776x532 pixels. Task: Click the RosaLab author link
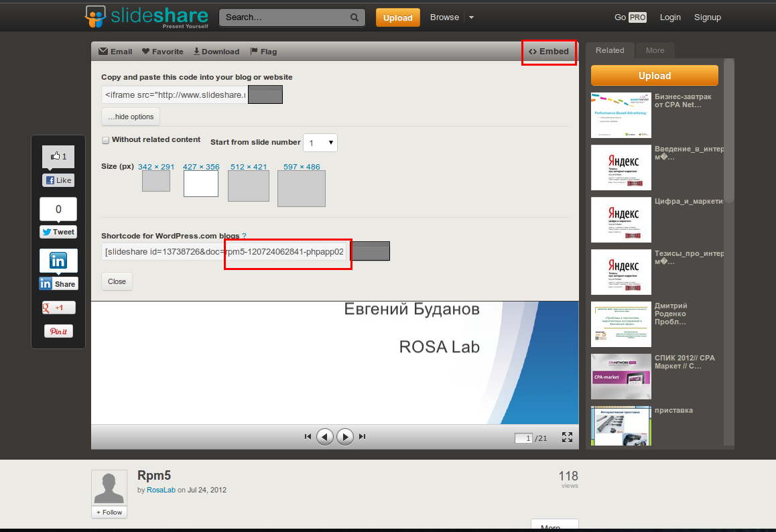161,490
